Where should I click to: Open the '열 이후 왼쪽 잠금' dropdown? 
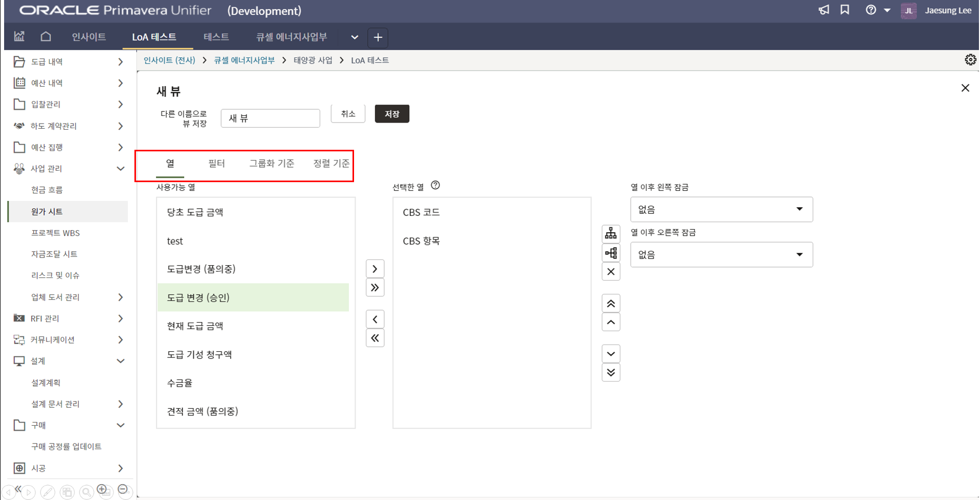(721, 209)
